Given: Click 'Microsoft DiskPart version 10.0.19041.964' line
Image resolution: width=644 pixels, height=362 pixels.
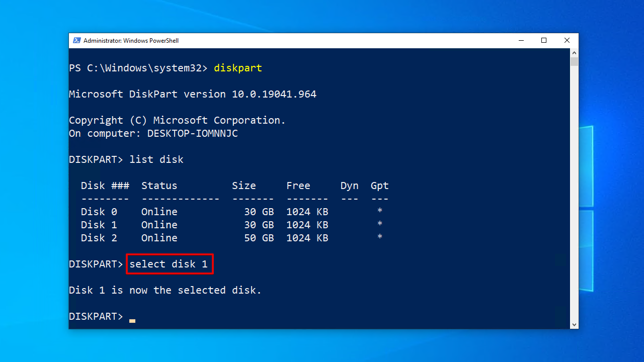Looking at the screenshot, I should [x=193, y=94].
